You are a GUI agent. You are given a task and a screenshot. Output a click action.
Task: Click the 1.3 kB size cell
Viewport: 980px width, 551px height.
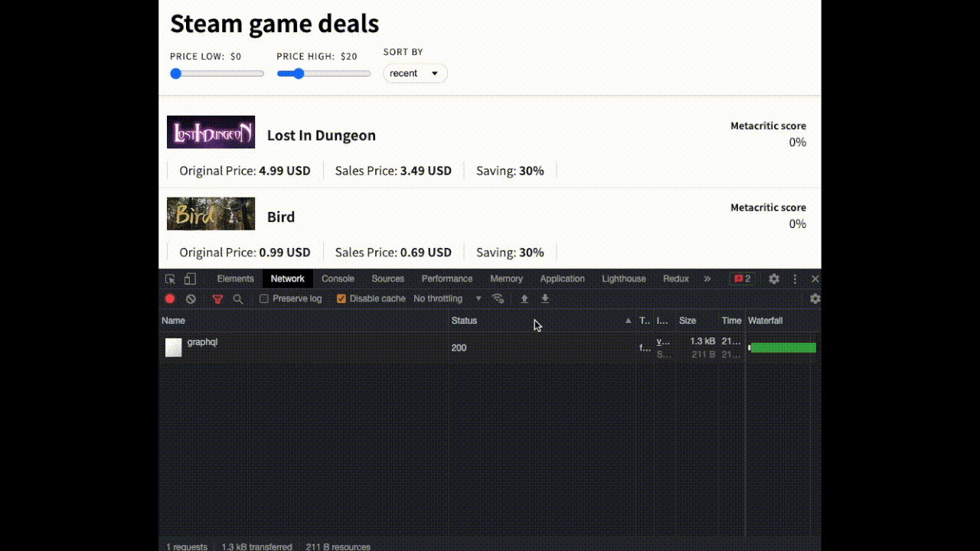[702, 341]
